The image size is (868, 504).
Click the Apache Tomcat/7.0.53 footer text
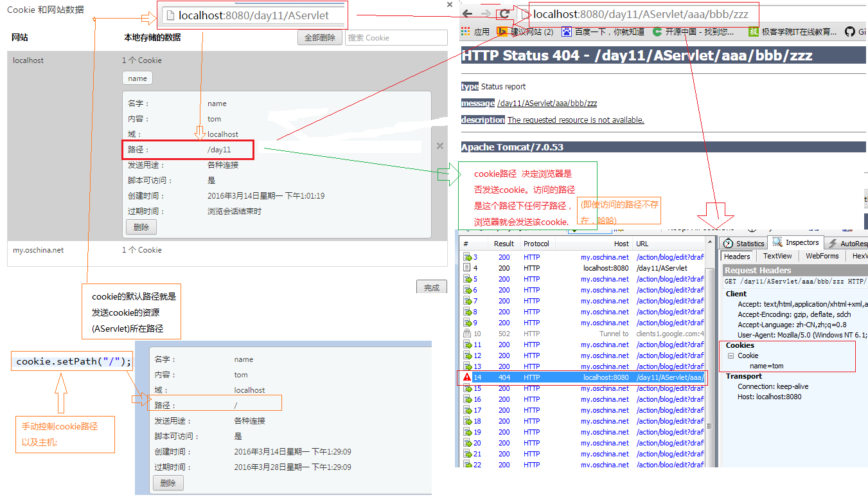pos(512,147)
